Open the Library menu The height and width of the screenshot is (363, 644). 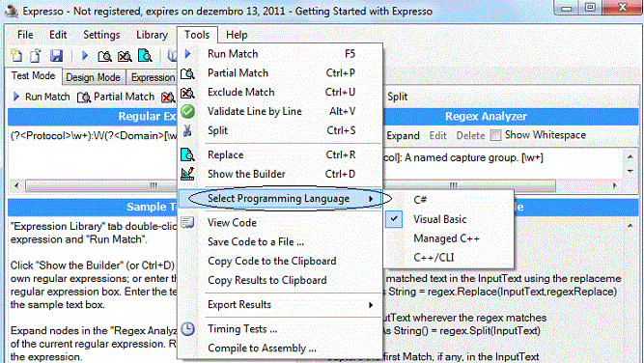click(152, 35)
